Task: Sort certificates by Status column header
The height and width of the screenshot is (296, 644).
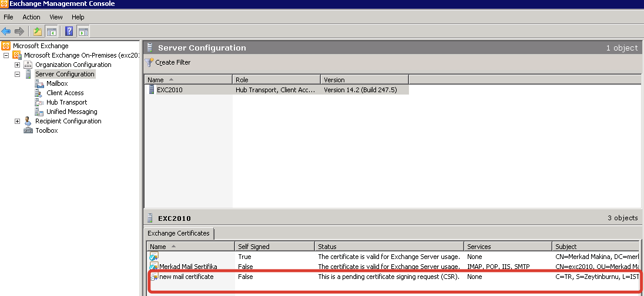Action: (390, 246)
